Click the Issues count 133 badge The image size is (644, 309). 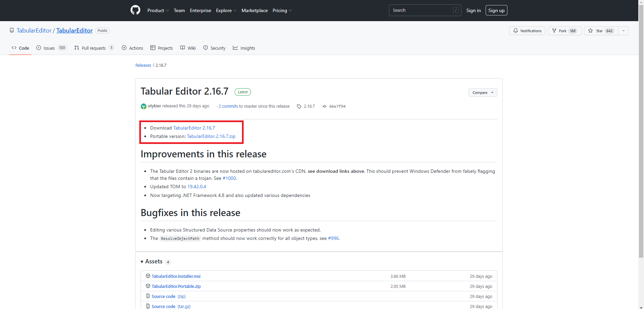click(62, 48)
